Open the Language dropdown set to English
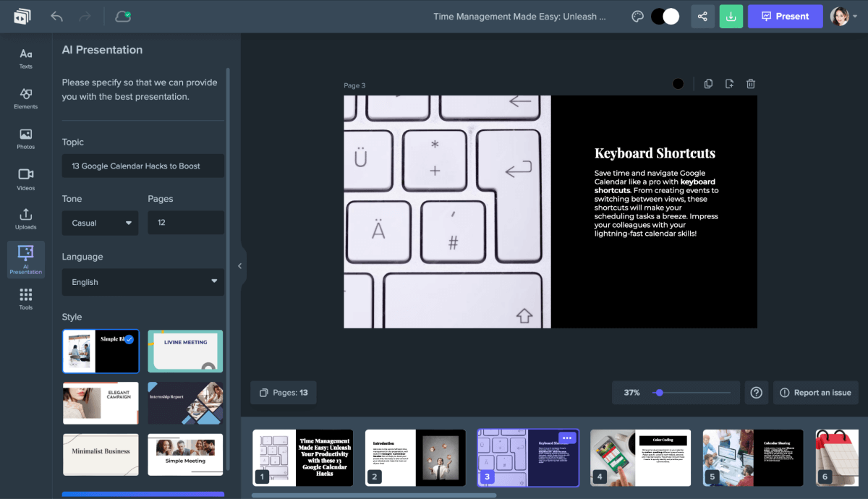The image size is (868, 499). [x=143, y=282]
